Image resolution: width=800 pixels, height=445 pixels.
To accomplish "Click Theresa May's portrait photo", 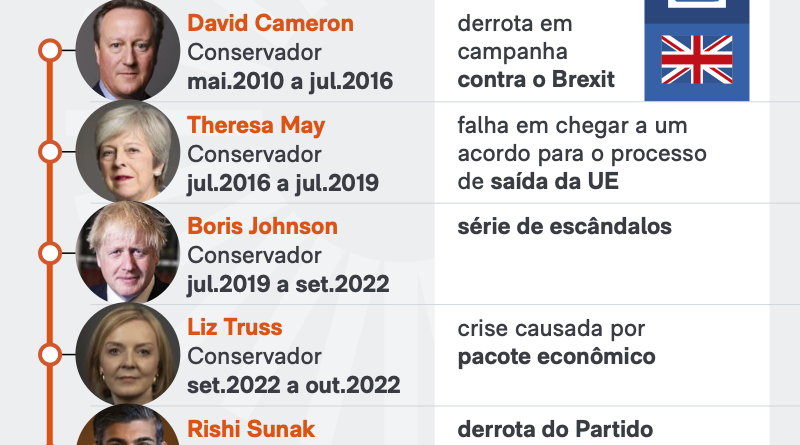I will [x=128, y=151].
